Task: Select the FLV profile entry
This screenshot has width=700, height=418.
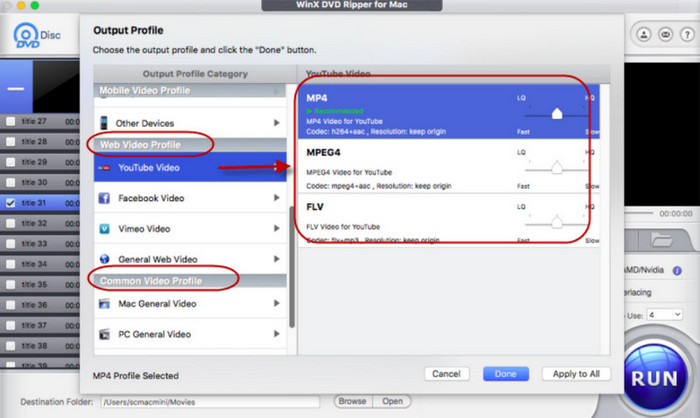Action: pyautogui.click(x=449, y=220)
